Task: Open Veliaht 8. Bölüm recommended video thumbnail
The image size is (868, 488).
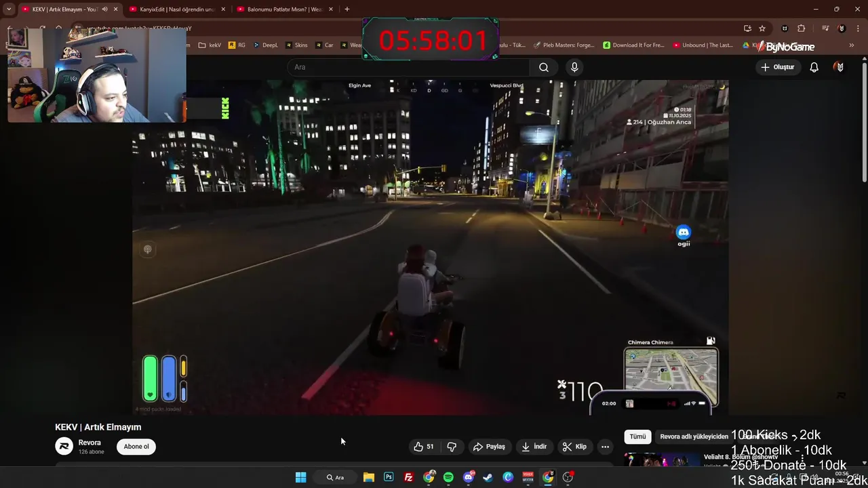Action: click(x=662, y=460)
